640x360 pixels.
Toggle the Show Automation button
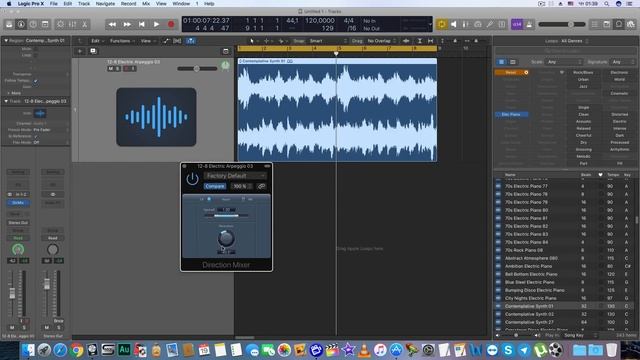166,41
